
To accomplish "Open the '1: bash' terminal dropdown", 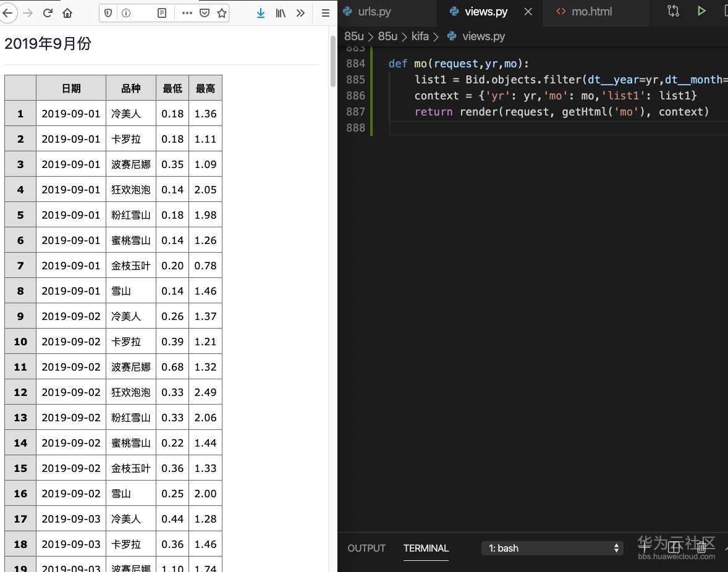I will [x=552, y=548].
